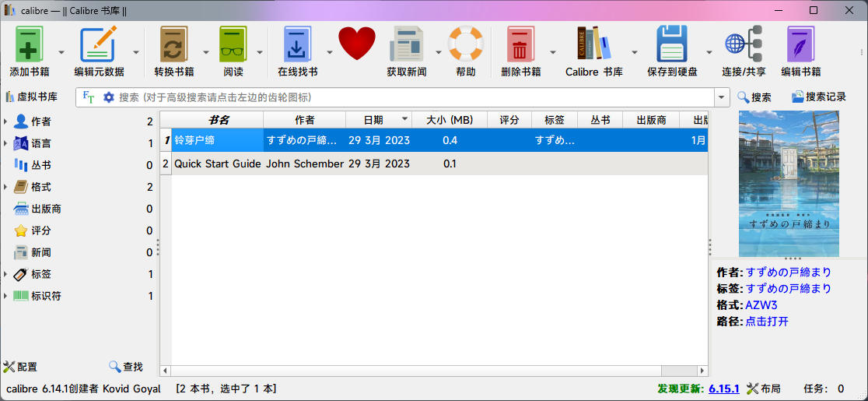The image size is (868, 401).
Task: Click the 帮助 lifebuoy help icon
Action: 466,44
